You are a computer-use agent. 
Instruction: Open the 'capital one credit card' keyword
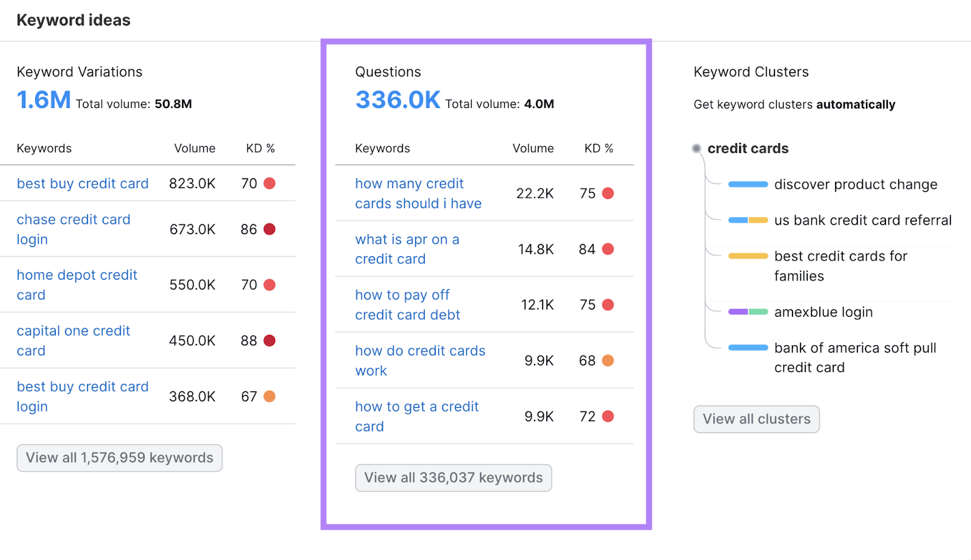point(73,341)
